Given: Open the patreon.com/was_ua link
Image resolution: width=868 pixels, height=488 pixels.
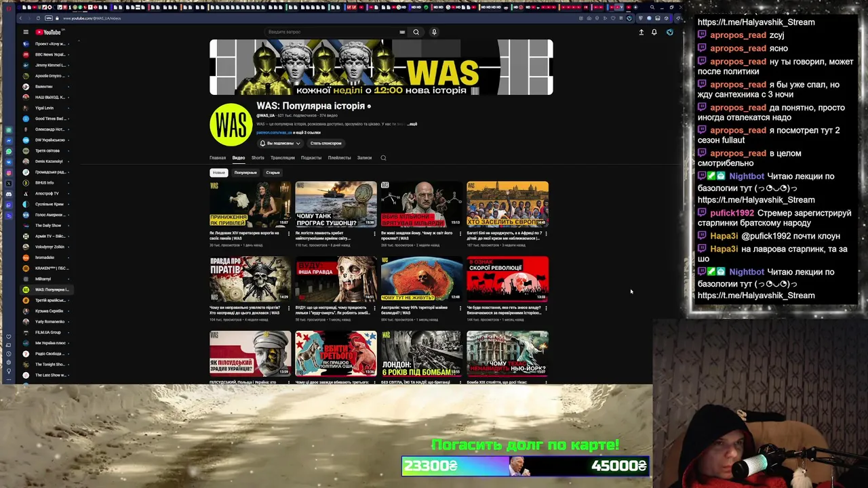Looking at the screenshot, I should [x=274, y=133].
